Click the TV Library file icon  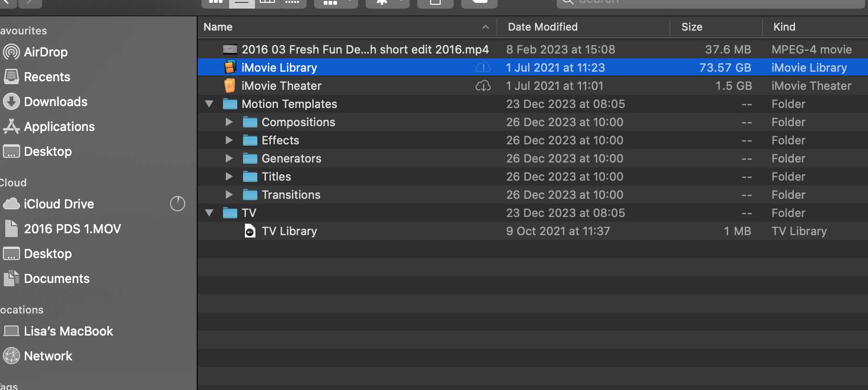250,231
